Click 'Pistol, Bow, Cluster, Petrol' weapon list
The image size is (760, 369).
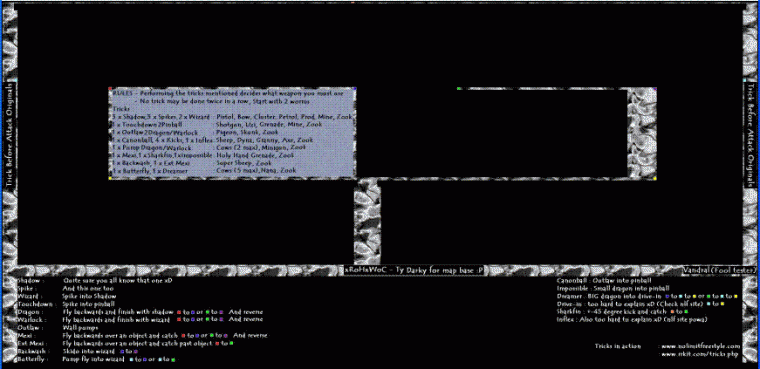pos(285,117)
